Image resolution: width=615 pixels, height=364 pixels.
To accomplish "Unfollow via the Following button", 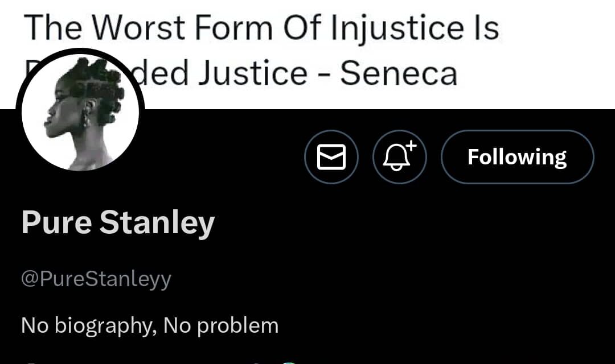I will point(517,157).
